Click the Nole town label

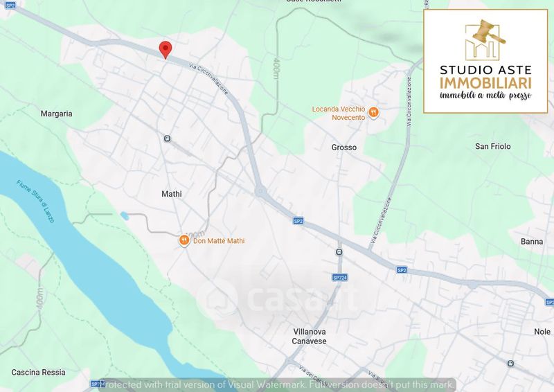[542, 332]
